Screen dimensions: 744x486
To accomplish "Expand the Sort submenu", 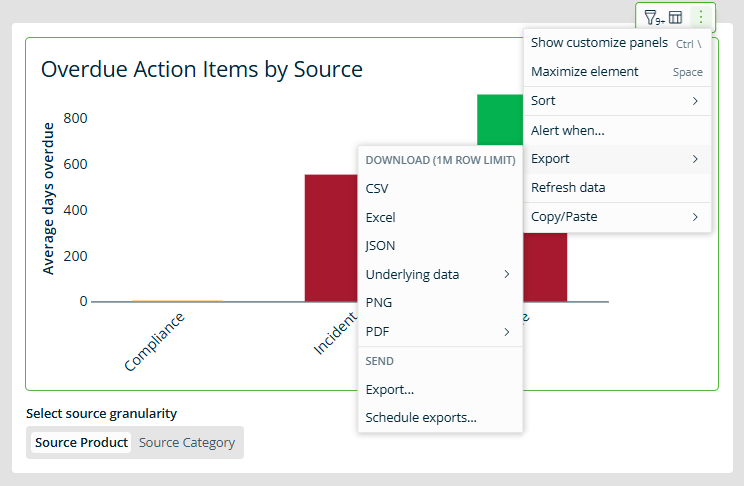I will (x=616, y=101).
